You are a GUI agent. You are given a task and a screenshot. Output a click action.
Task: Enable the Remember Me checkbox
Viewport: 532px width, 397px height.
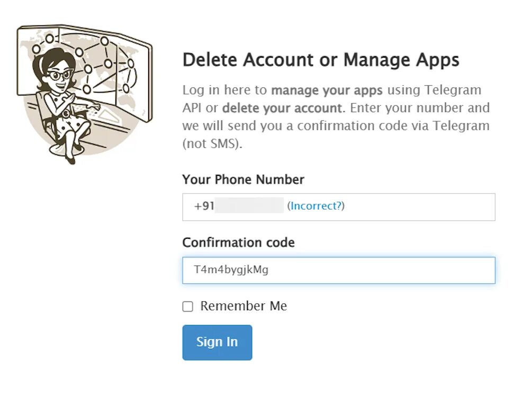tap(188, 306)
